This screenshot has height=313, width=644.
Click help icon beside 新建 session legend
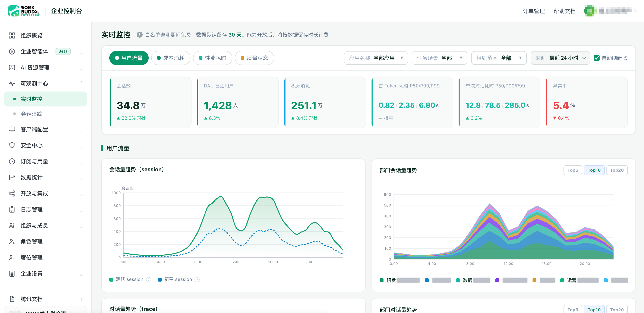pos(197,280)
